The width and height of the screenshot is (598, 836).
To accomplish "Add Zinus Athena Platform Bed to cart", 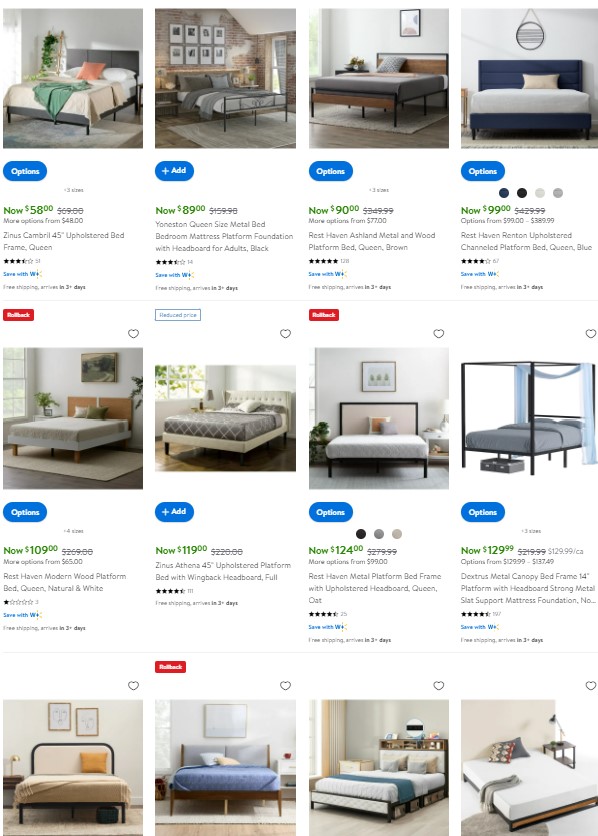I will [x=174, y=512].
